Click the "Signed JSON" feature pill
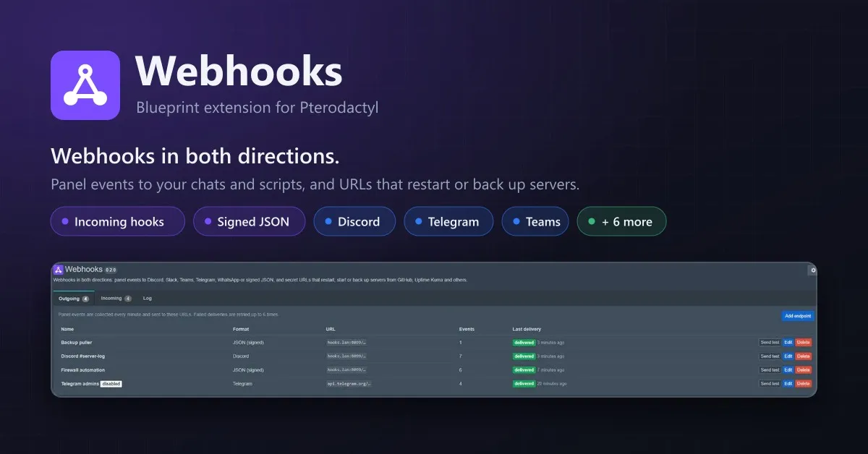The width and height of the screenshot is (868, 454). (x=250, y=222)
